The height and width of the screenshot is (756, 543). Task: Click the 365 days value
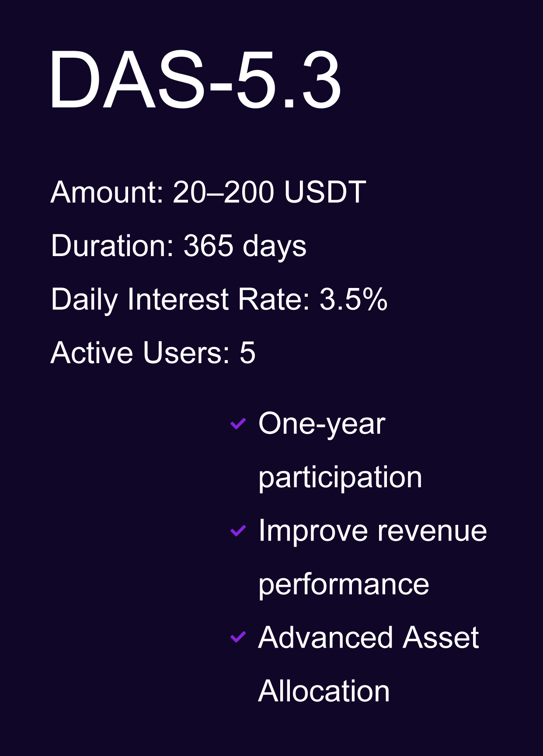click(x=245, y=246)
